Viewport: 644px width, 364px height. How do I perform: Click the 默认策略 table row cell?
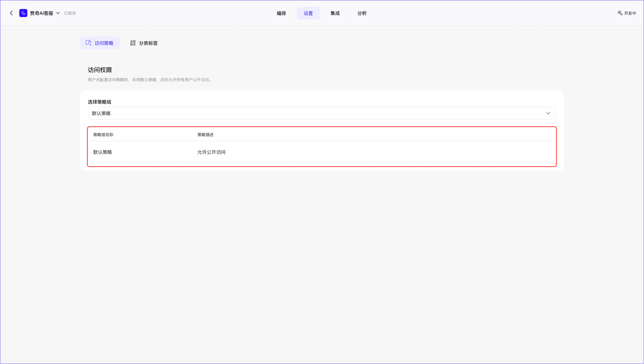pyautogui.click(x=103, y=152)
